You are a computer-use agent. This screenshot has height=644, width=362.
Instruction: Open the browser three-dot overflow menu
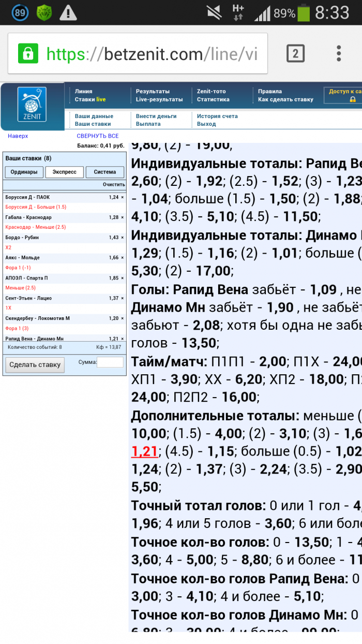339,53
